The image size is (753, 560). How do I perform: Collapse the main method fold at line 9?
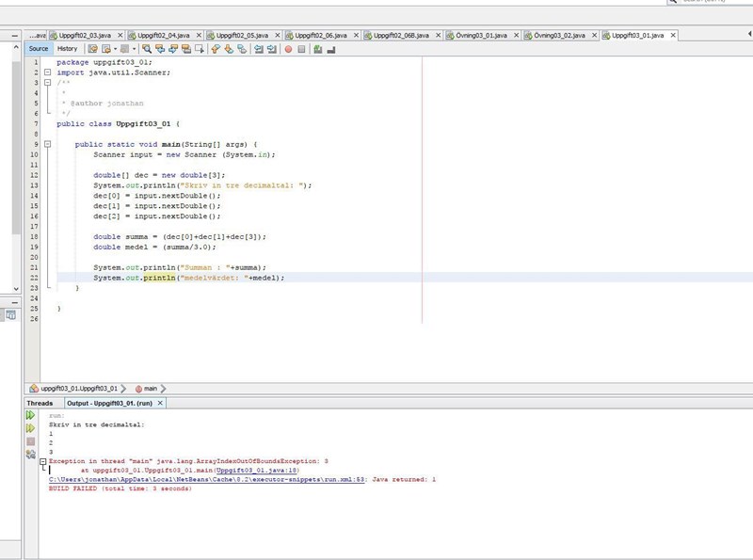point(46,144)
